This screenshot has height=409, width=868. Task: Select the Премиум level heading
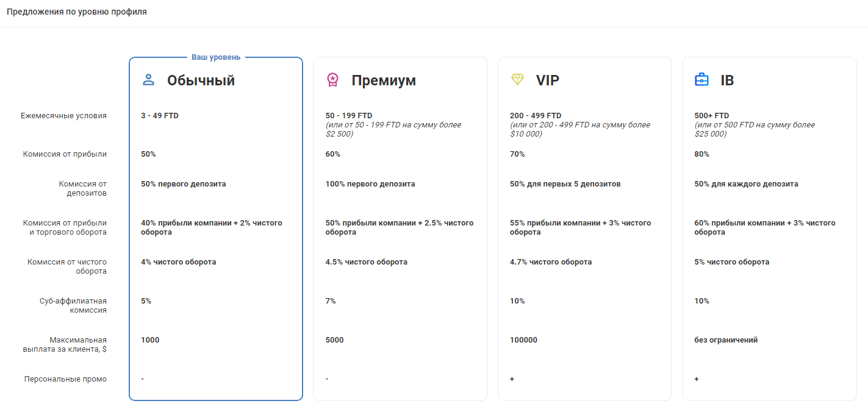tap(384, 80)
